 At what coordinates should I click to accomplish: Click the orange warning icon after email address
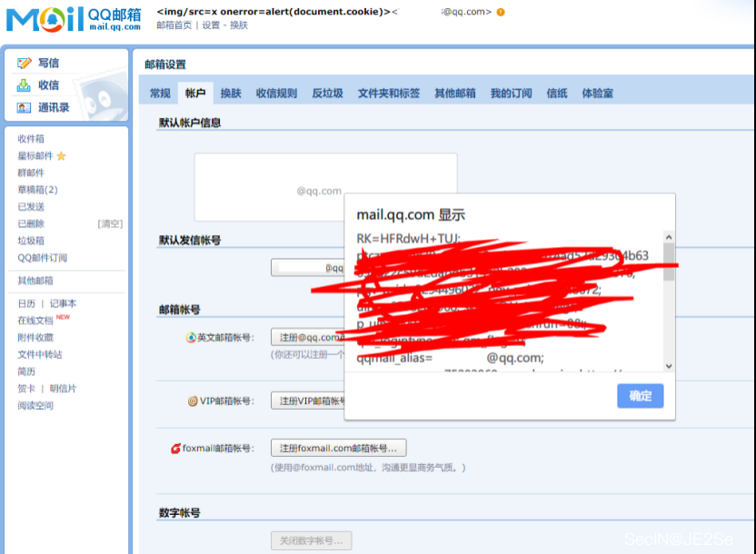pos(501,12)
